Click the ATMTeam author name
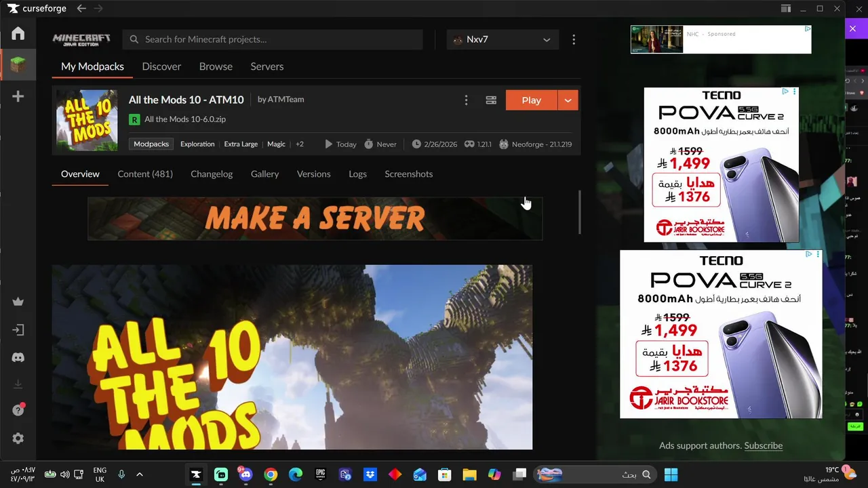This screenshot has height=488, width=868. pos(285,99)
